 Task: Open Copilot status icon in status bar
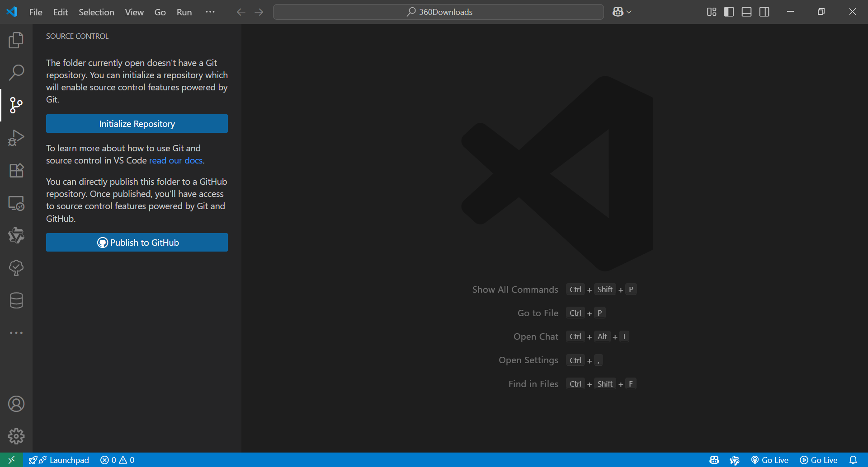pos(714,460)
